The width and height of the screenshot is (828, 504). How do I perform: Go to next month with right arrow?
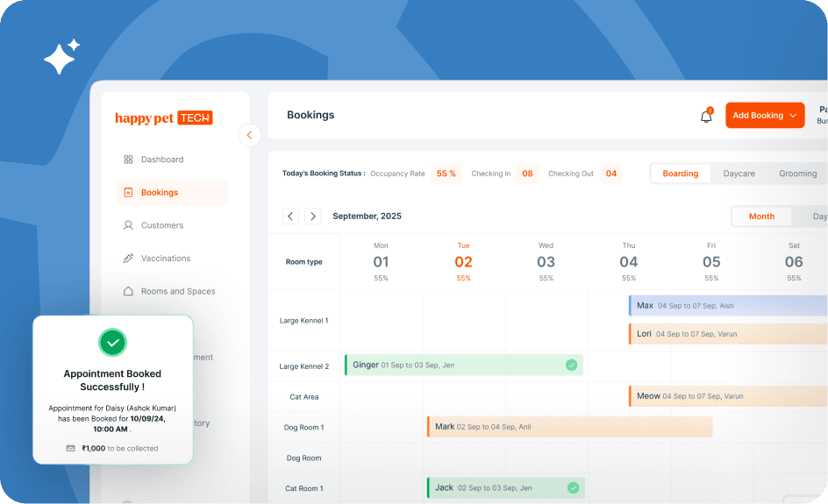click(x=312, y=217)
